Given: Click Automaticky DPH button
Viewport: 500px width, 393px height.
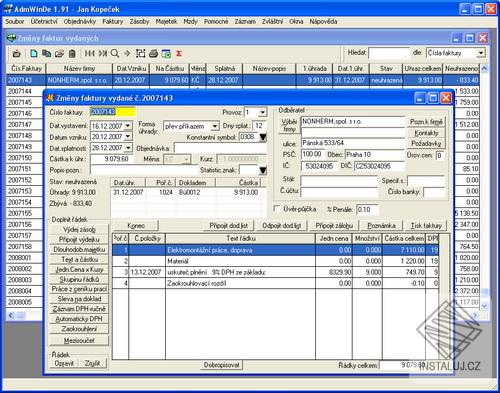Looking at the screenshot, I should (x=79, y=319).
